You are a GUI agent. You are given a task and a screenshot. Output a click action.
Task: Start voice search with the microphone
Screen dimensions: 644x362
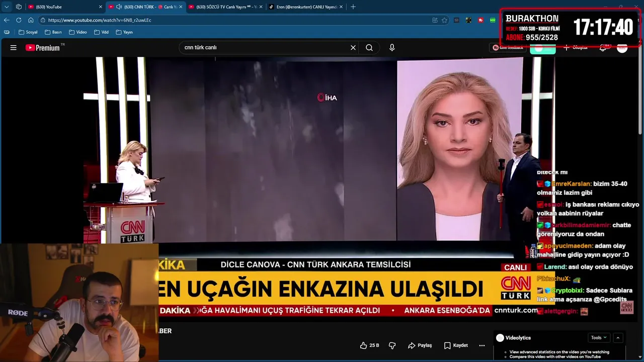tap(392, 48)
